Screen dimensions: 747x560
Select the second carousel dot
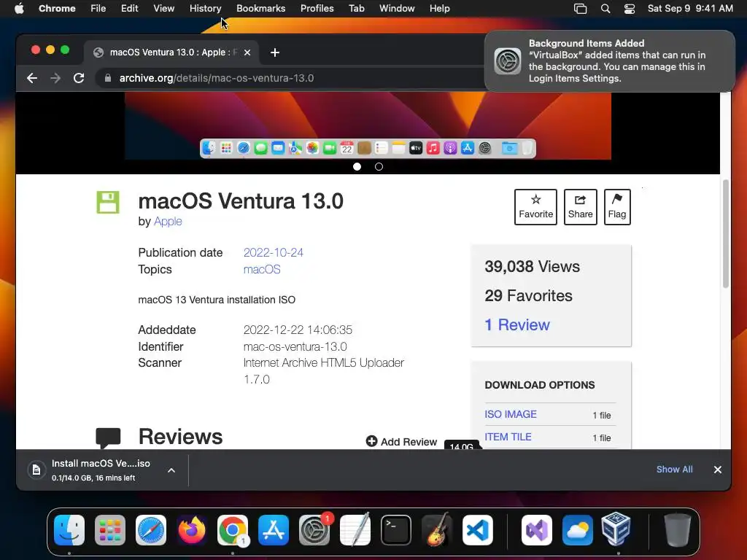379,167
